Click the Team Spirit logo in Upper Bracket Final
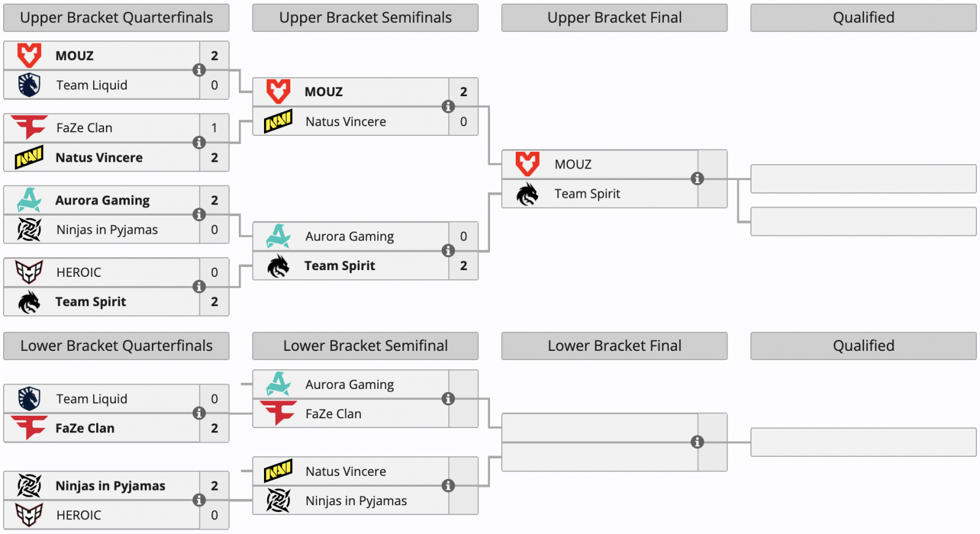This screenshot has height=534, width=980. coord(527,194)
